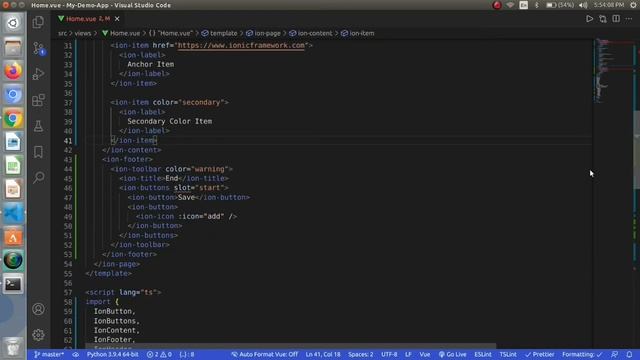640x360 pixels.
Task: Click the Visual Studio Code dock icon
Action: tap(13, 213)
